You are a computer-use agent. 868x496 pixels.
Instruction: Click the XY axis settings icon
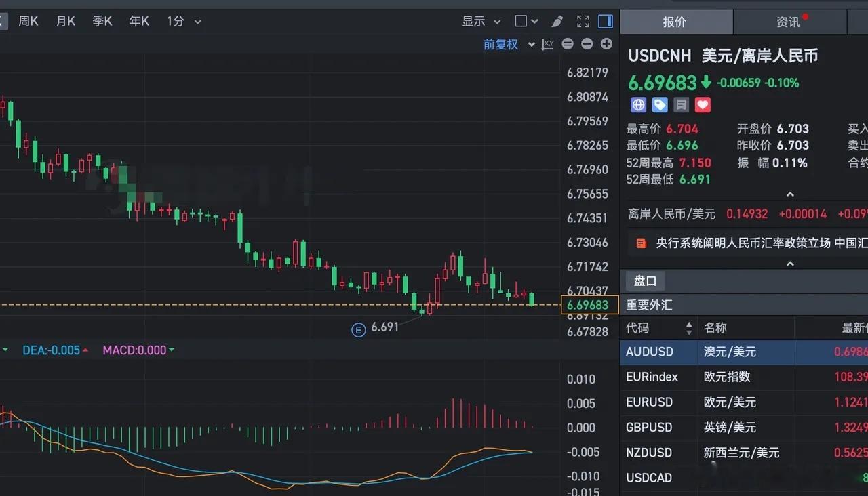[548, 44]
